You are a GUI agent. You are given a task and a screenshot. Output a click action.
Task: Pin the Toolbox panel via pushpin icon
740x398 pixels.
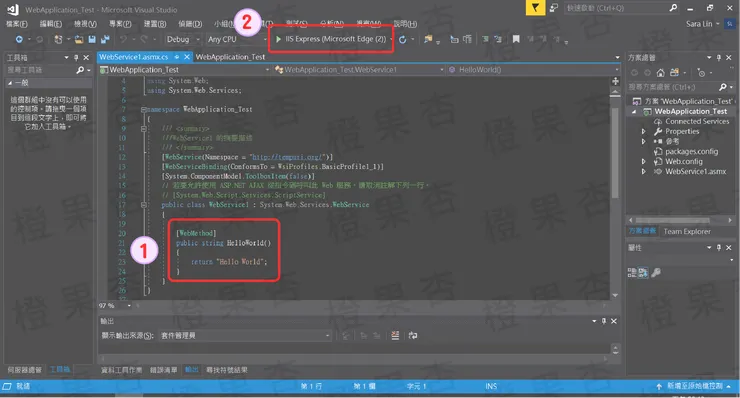(x=76, y=58)
